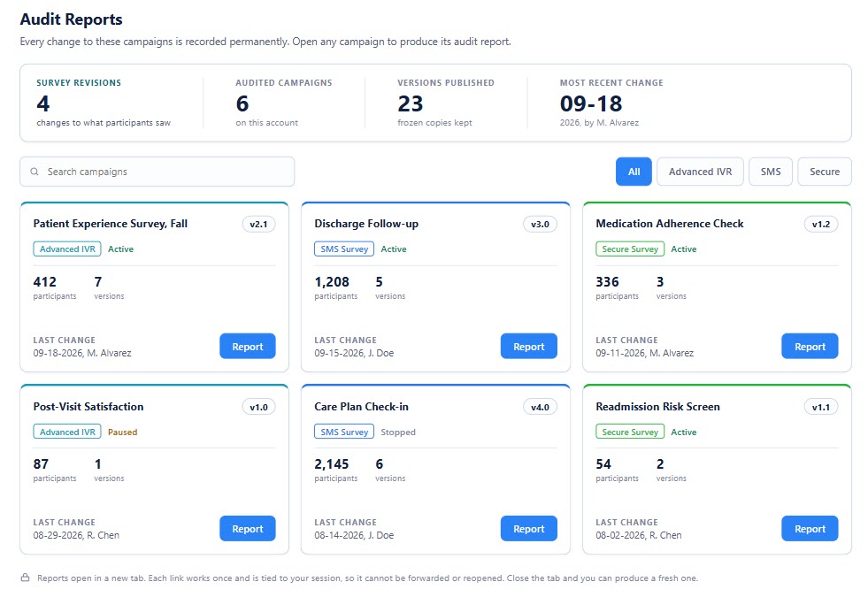Open report for Post-Visit Satisfaction
The width and height of the screenshot is (868, 597).
pos(248,528)
